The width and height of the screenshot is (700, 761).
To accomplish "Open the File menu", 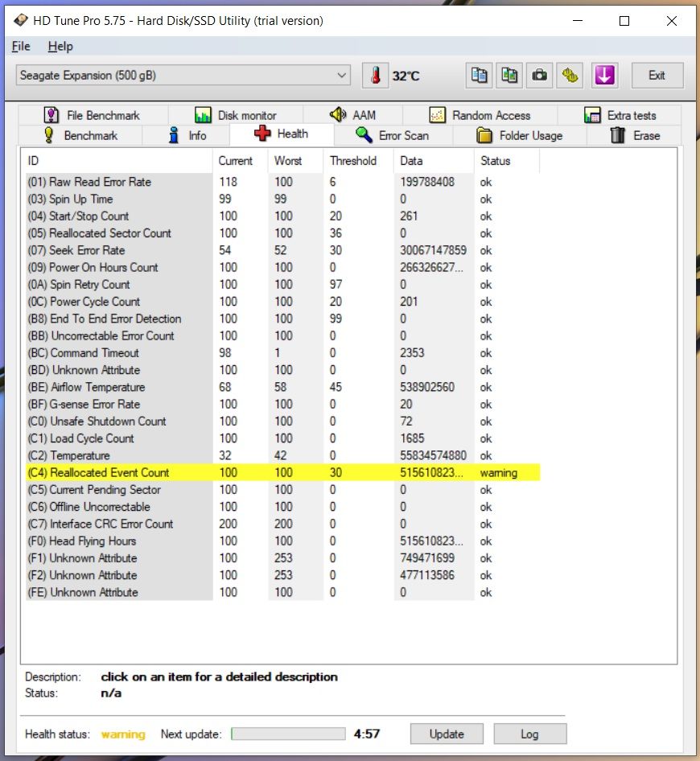I will click(x=21, y=46).
